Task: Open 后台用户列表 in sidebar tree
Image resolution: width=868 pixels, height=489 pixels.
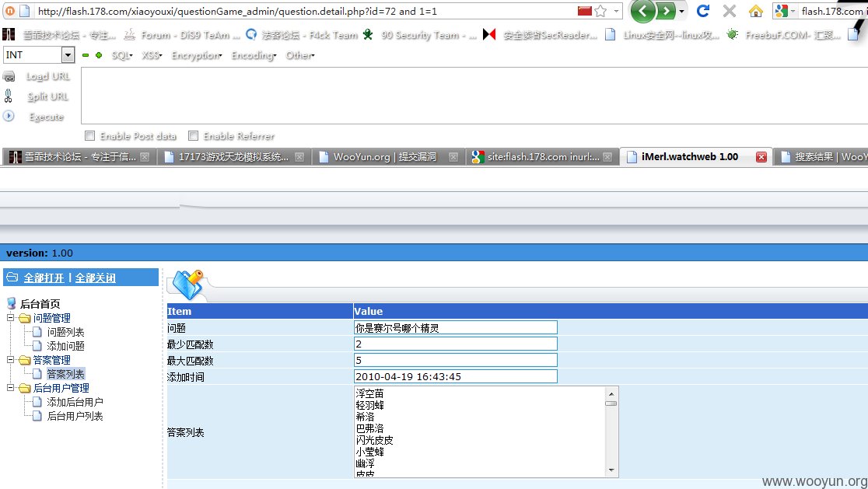Action: pos(75,416)
